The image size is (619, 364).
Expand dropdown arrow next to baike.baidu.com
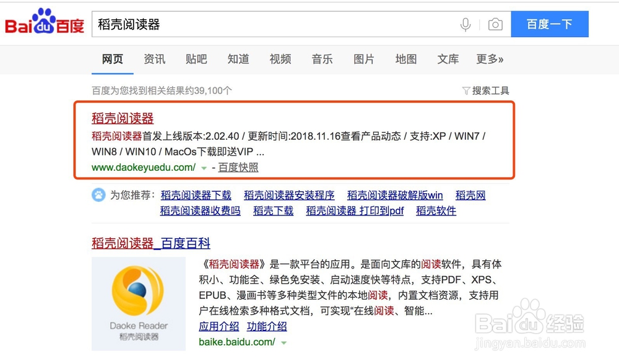point(284,343)
